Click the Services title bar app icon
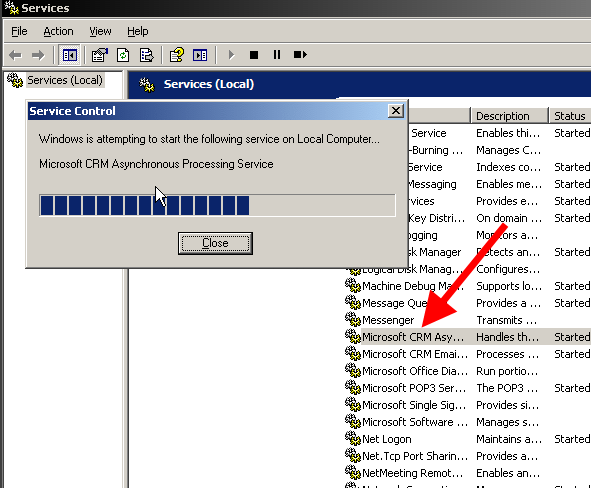Screen dimensions: 591x488 [x=11, y=8]
